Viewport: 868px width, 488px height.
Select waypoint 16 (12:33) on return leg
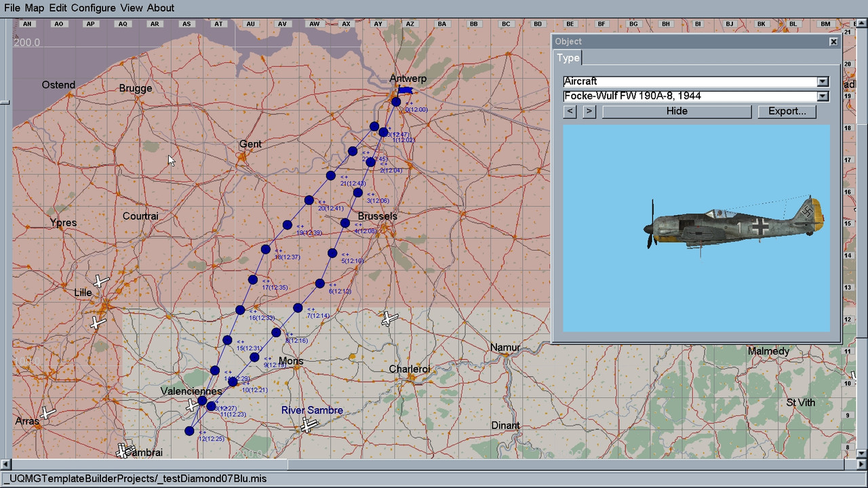point(240,310)
